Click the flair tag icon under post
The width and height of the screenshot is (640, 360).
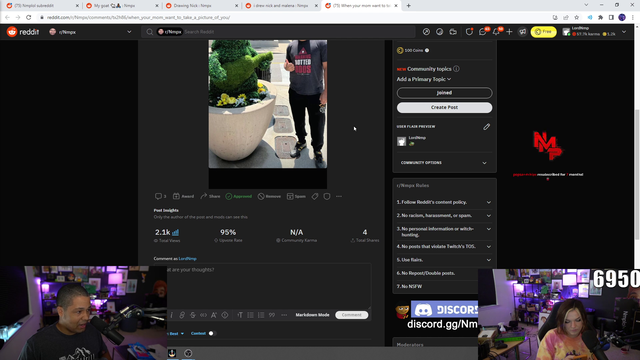[315, 196]
